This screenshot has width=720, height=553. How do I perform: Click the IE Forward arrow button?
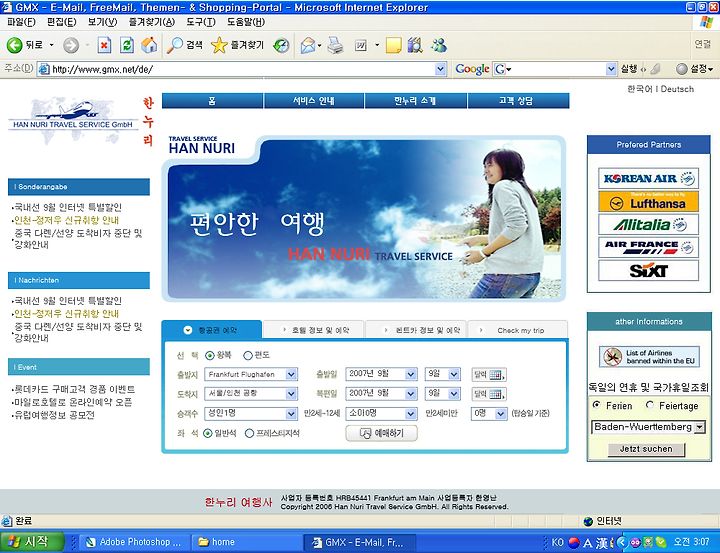[x=71, y=45]
